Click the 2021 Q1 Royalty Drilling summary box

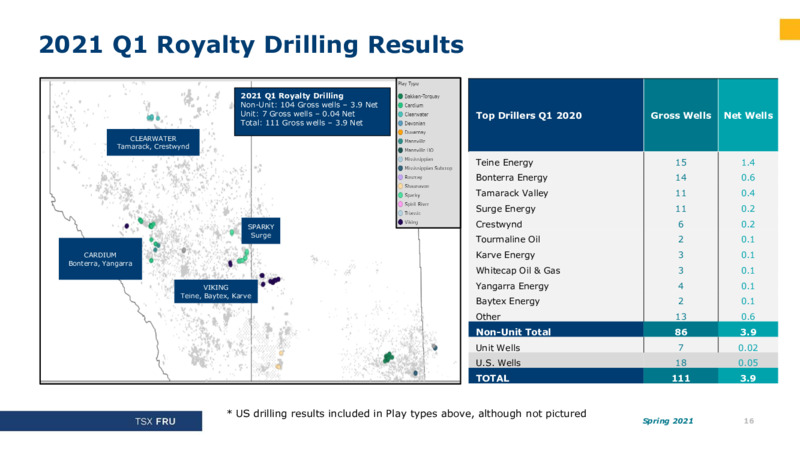312,111
